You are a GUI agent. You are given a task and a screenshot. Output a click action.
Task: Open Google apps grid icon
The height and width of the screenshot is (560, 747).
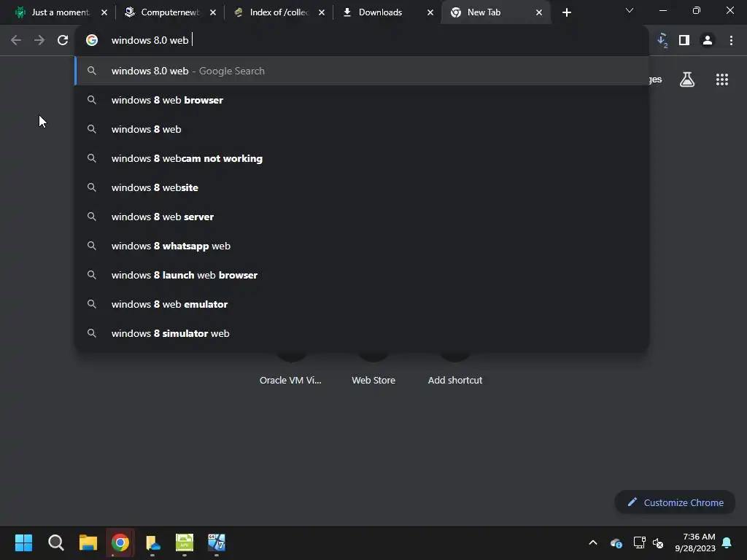point(722,79)
